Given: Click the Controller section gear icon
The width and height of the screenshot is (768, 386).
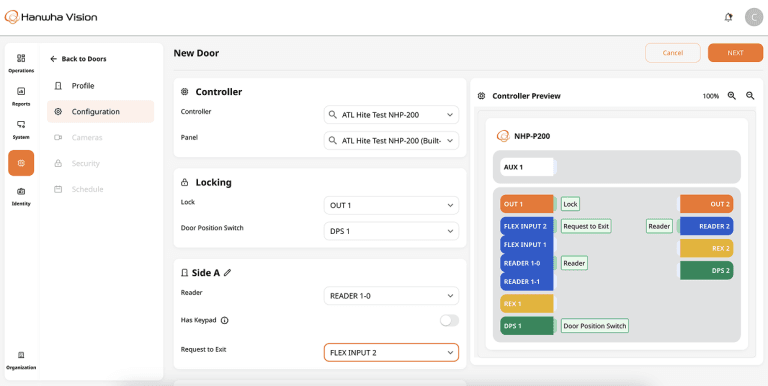Looking at the screenshot, I should pos(185,92).
